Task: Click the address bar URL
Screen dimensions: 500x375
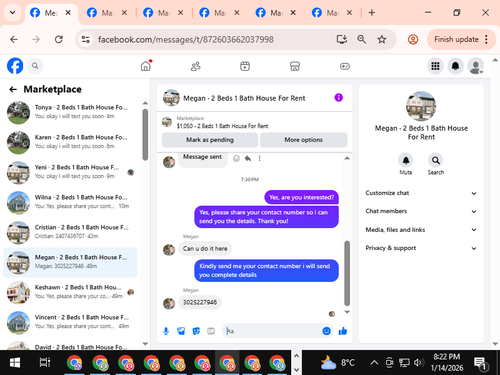Action: (x=186, y=40)
